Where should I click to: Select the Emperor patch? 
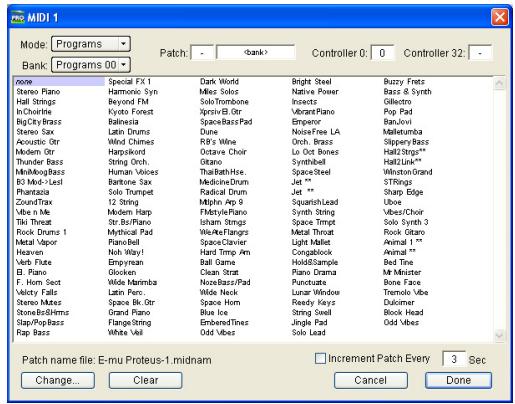click(x=306, y=122)
